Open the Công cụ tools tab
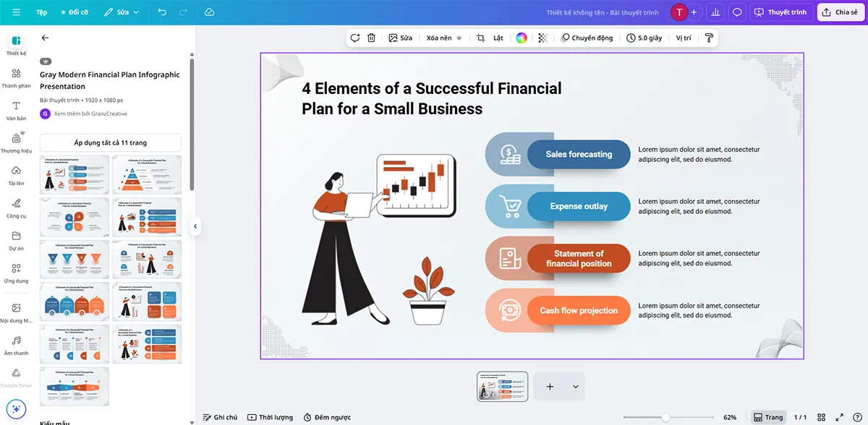868x425 pixels. point(16,207)
